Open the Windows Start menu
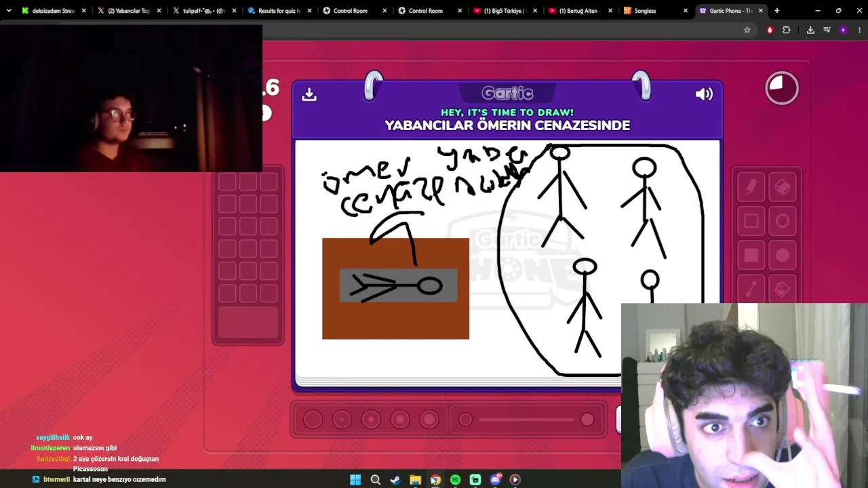868x488 pixels. 355,480
